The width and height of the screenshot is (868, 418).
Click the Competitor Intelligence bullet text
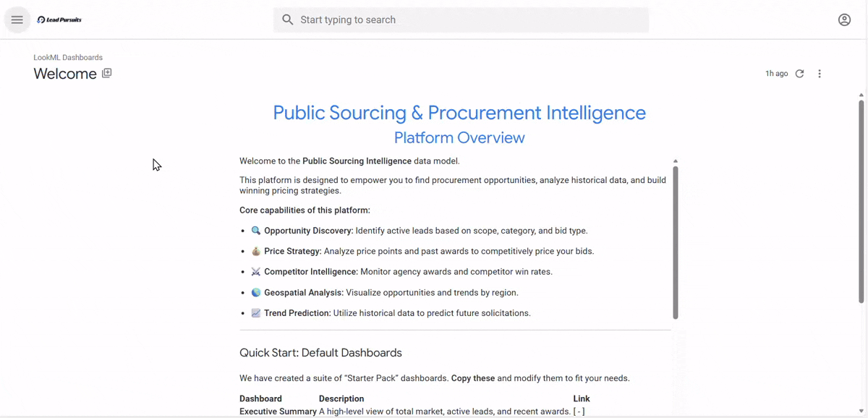pos(408,272)
